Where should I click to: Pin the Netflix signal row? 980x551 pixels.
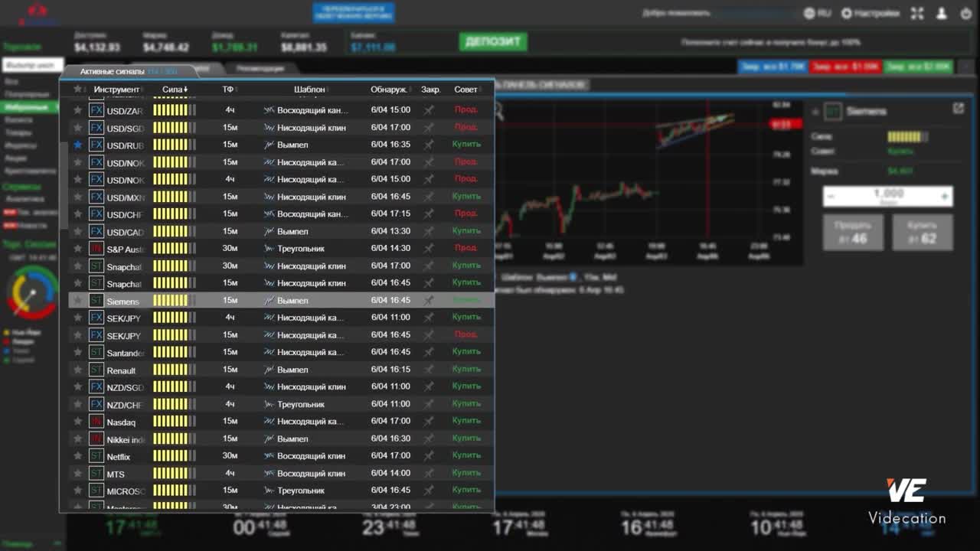coord(429,456)
